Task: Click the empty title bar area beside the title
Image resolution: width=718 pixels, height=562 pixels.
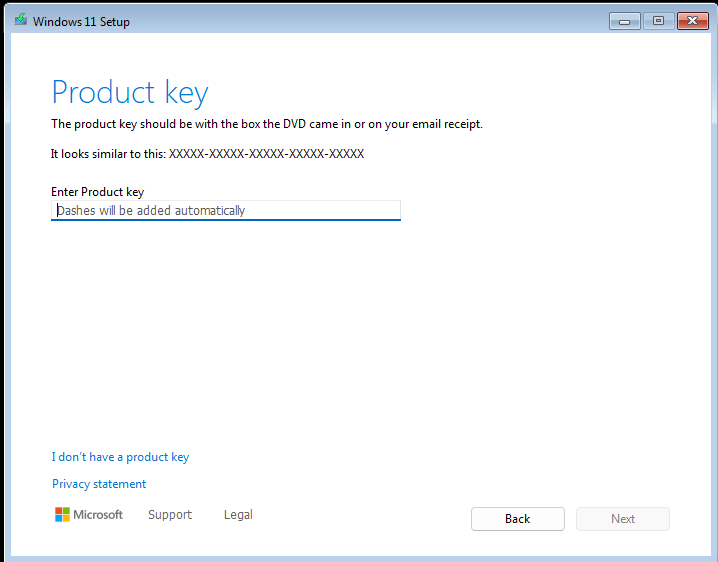Action: coord(366,21)
